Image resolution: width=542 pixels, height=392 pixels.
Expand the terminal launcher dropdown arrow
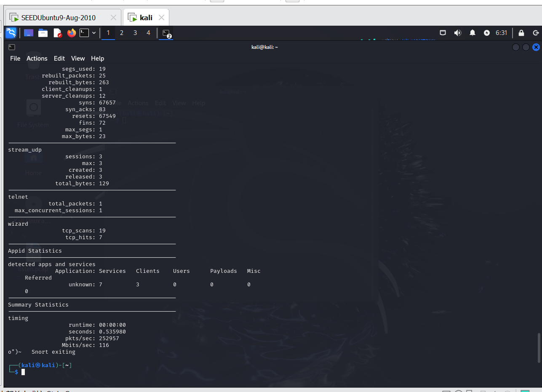pos(94,33)
